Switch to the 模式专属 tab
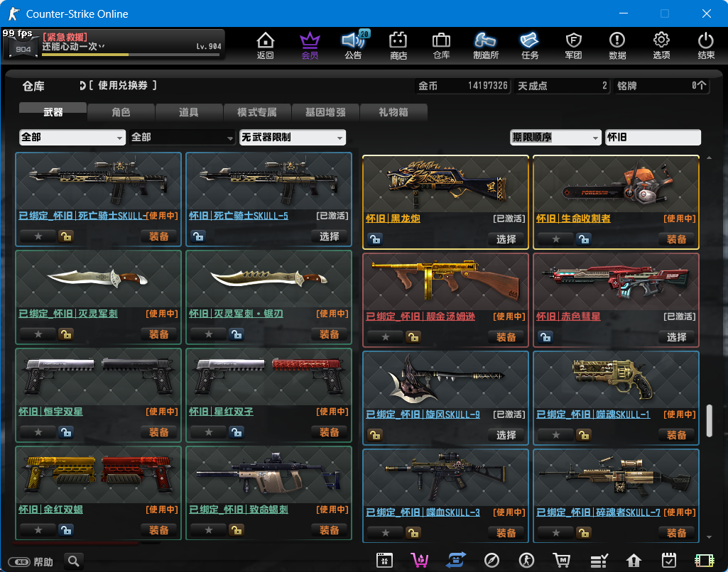 [x=256, y=112]
